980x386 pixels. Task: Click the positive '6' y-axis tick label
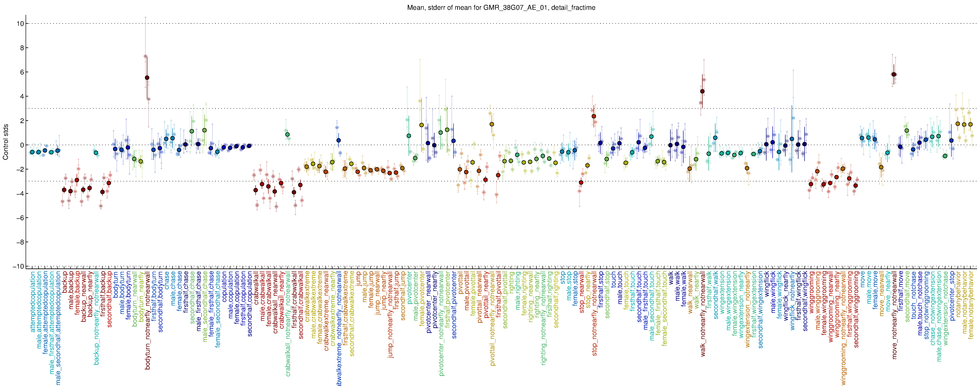pyautogui.click(x=22, y=72)
